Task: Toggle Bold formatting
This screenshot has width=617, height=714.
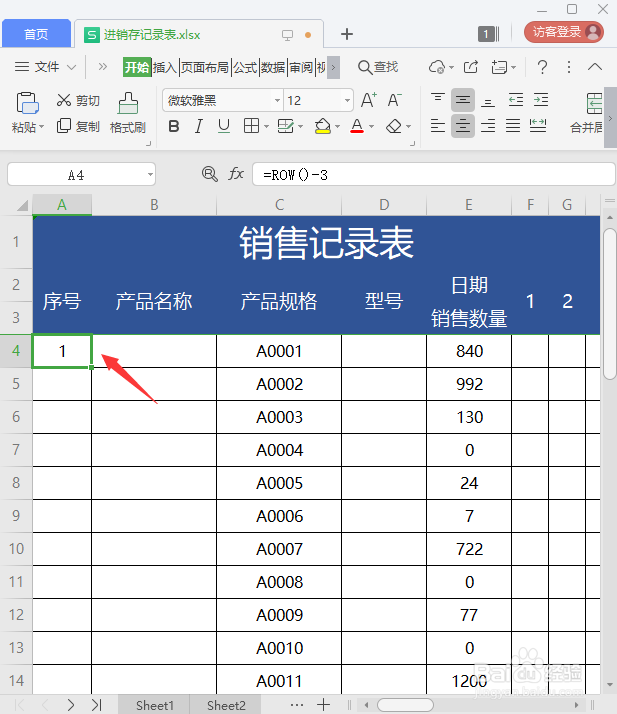Action: click(173, 126)
